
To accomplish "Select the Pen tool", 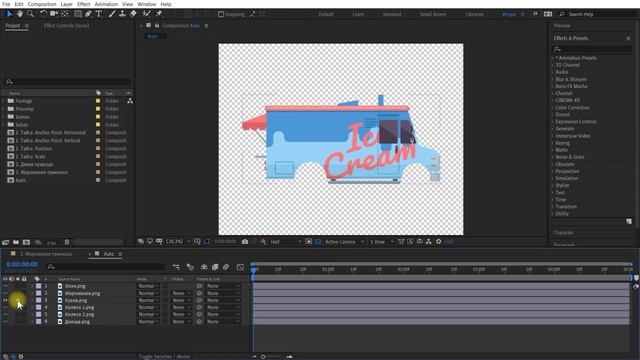I will pyautogui.click(x=88, y=14).
